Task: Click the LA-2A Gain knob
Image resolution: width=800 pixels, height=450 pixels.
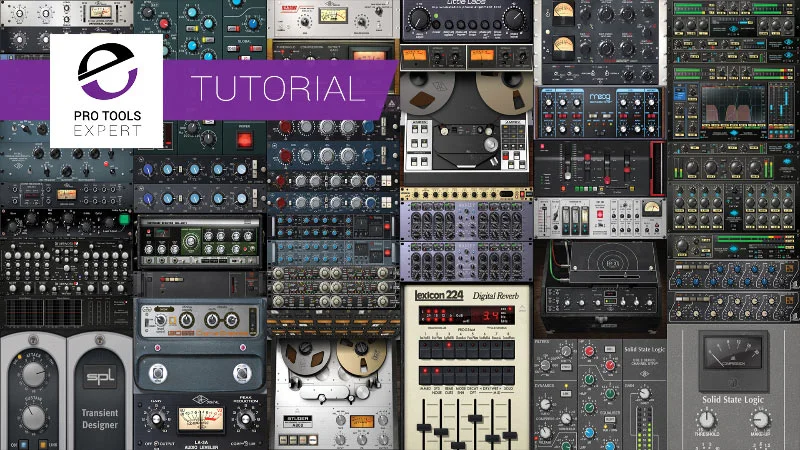Action: pos(157,419)
